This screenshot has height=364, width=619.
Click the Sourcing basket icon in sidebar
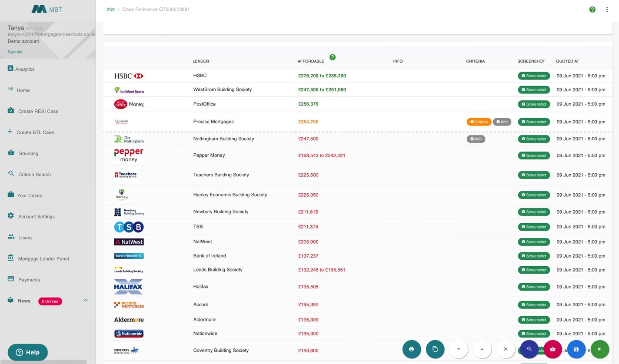pos(11,152)
